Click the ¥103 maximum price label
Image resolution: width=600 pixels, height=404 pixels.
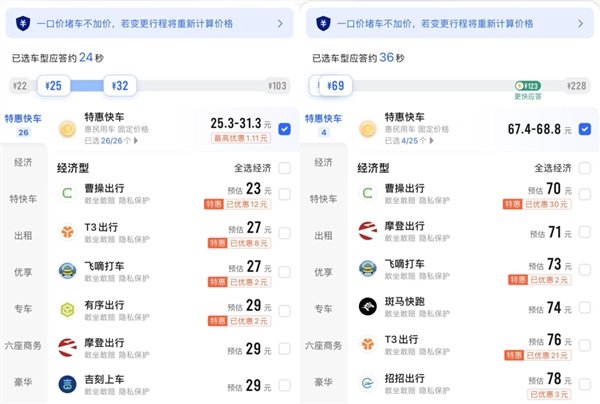[277, 86]
